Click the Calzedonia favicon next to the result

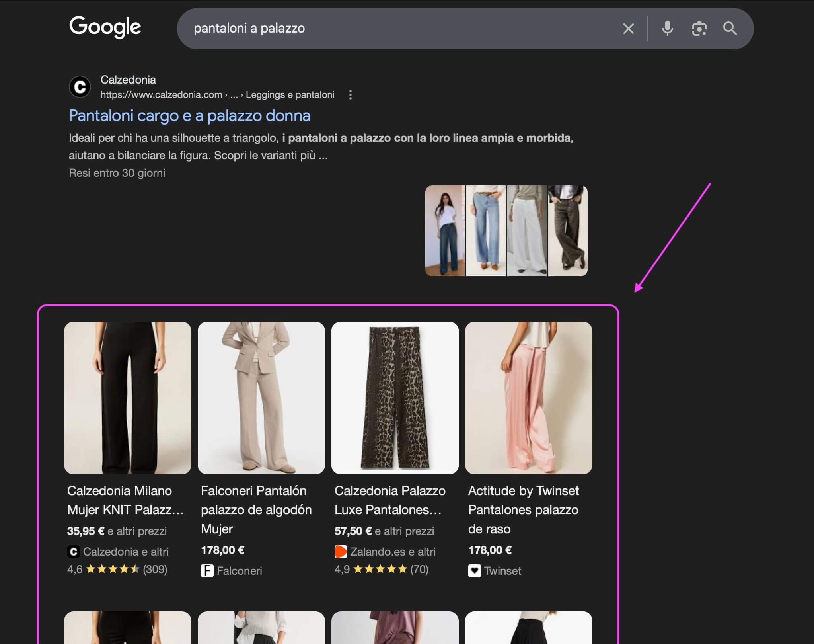(x=80, y=87)
